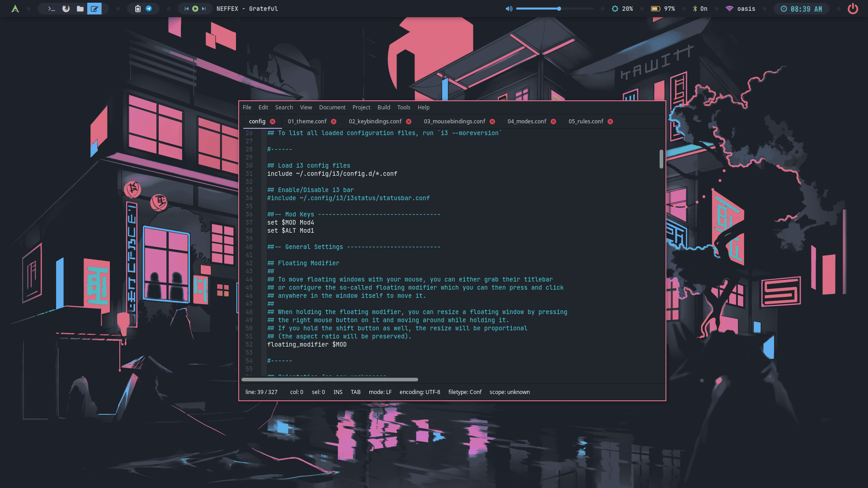Mute audio via the speaker icon
Screen dimensions: 868x488
tap(509, 9)
